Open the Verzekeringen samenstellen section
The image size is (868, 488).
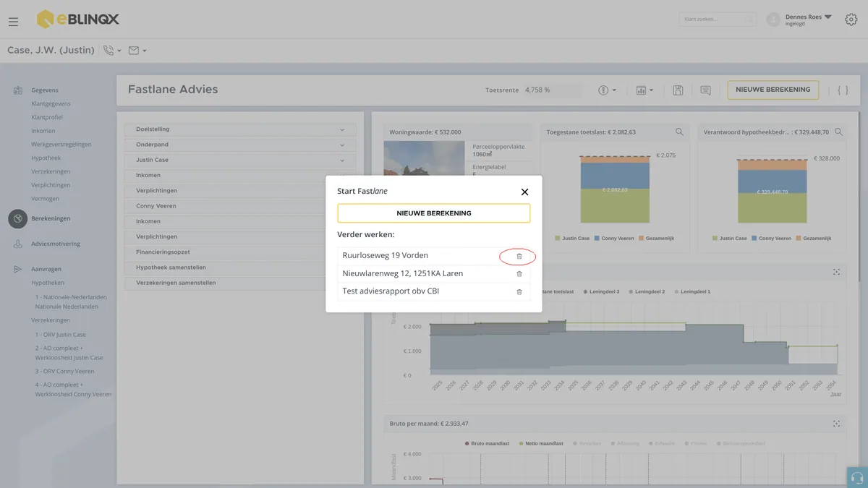pyautogui.click(x=240, y=283)
